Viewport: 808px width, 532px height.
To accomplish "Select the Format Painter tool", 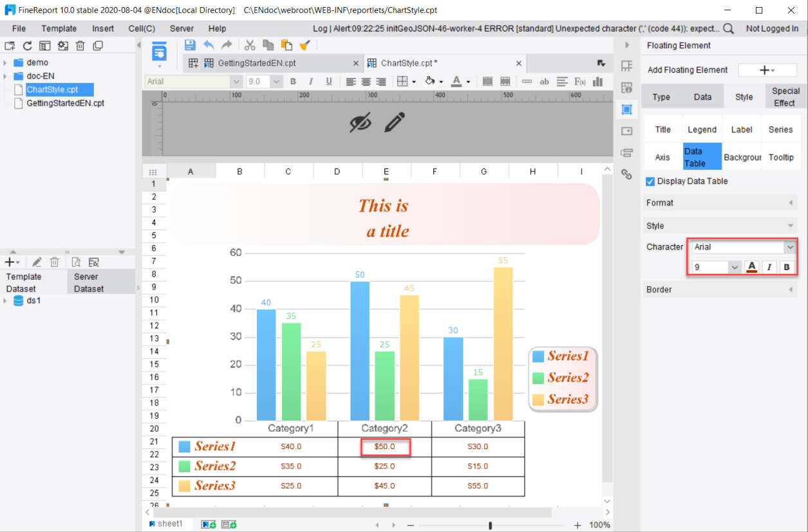I will coord(304,45).
